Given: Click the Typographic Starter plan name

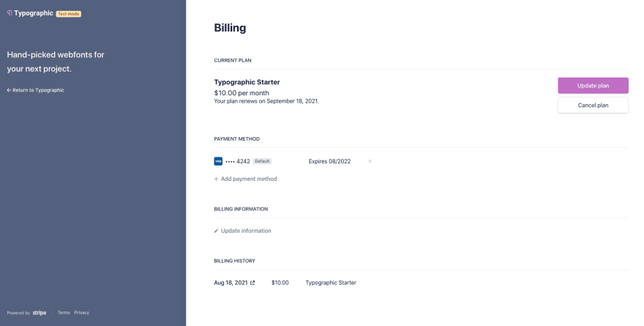Looking at the screenshot, I should click(x=247, y=82).
